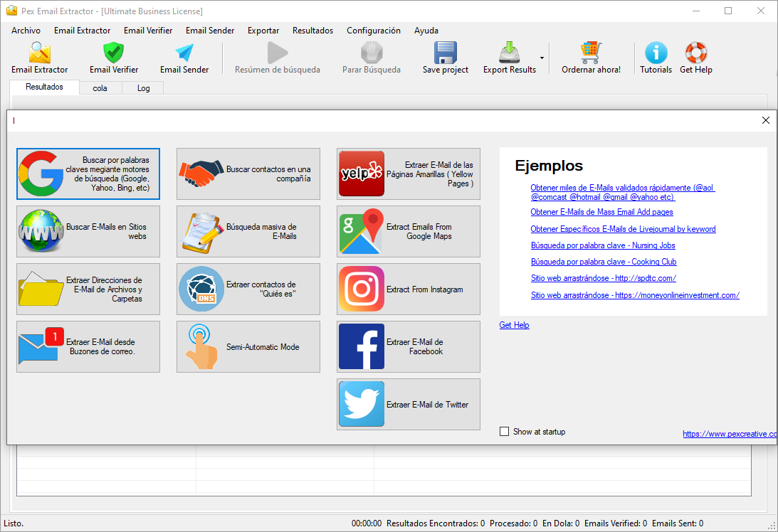
Task: Open the Exportar menu
Action: pyautogui.click(x=263, y=31)
